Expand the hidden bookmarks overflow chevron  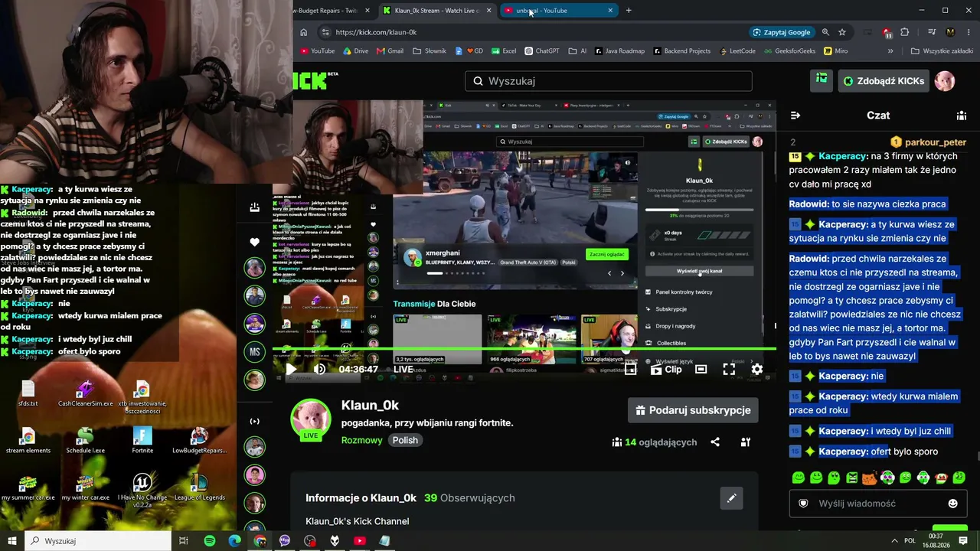[x=890, y=51]
